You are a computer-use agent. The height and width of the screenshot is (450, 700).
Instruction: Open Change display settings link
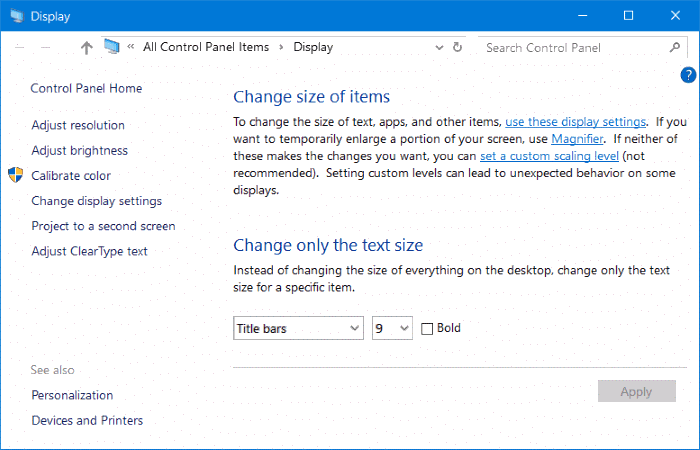pyautogui.click(x=96, y=201)
